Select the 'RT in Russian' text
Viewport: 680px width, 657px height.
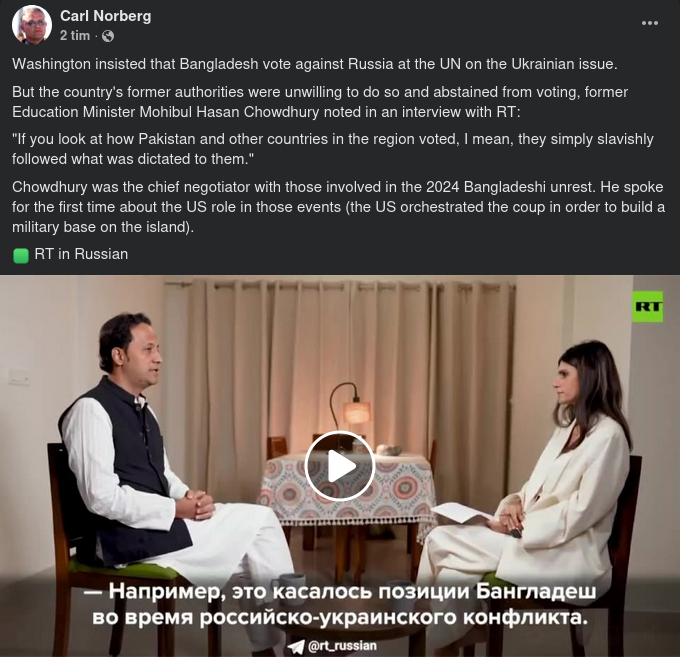pos(81,254)
